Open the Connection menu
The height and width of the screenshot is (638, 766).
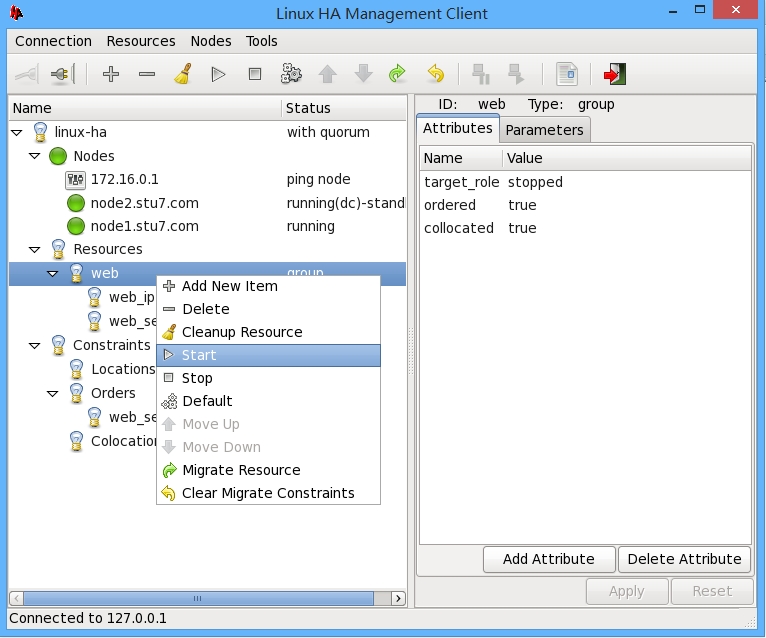[x=53, y=41]
